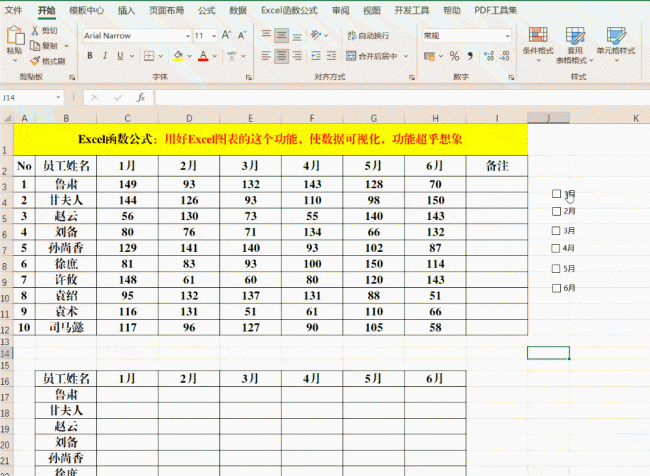Click the Copy icon
The height and width of the screenshot is (476, 650).
click(x=35, y=46)
